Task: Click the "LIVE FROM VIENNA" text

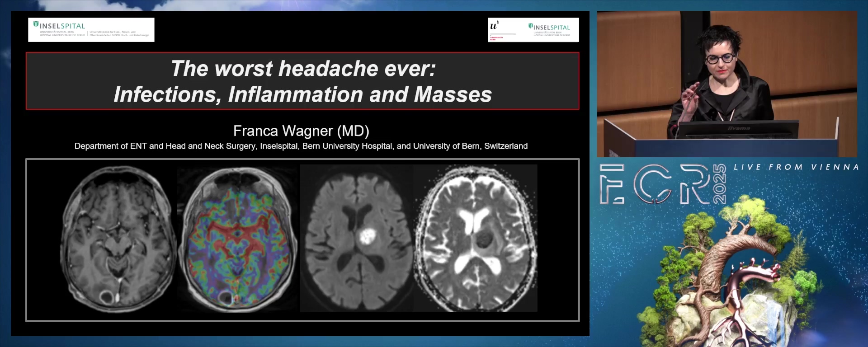Action: 796,167
